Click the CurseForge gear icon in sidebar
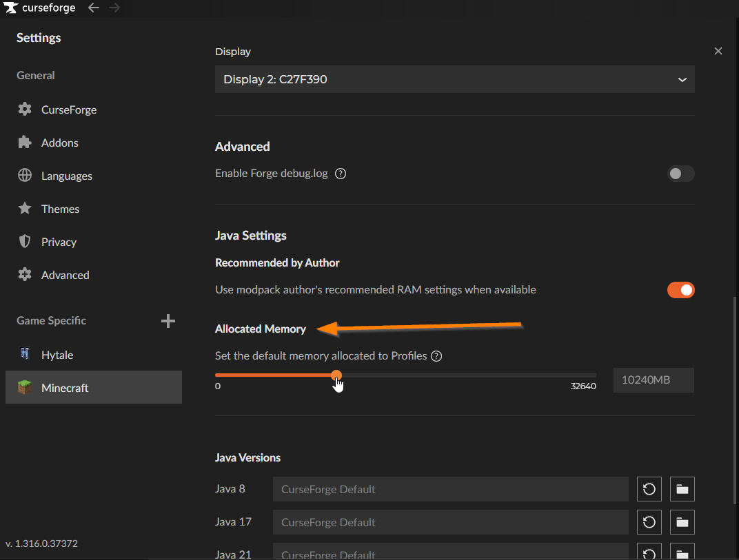Screen dimensions: 739x560 (x=25, y=110)
